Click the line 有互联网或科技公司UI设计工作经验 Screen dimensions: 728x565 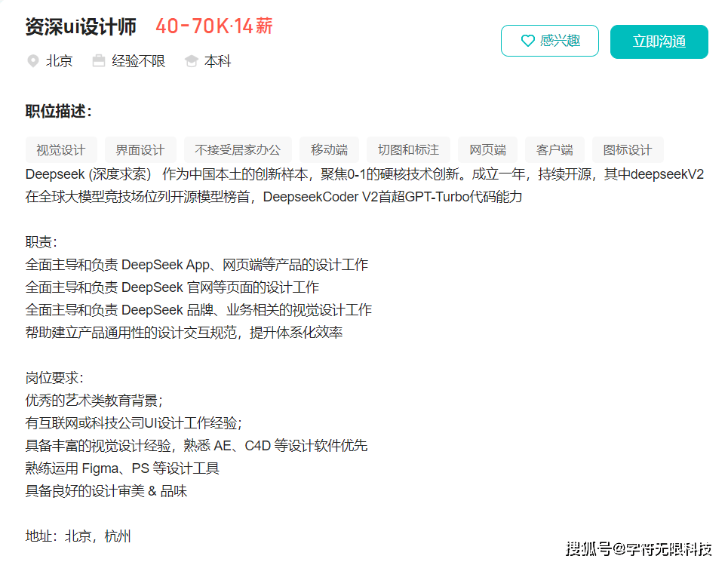coord(134,423)
